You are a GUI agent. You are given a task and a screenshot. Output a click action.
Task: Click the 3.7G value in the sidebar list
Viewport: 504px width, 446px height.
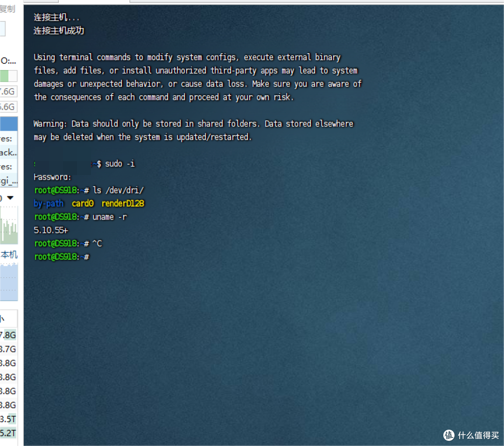(8, 349)
